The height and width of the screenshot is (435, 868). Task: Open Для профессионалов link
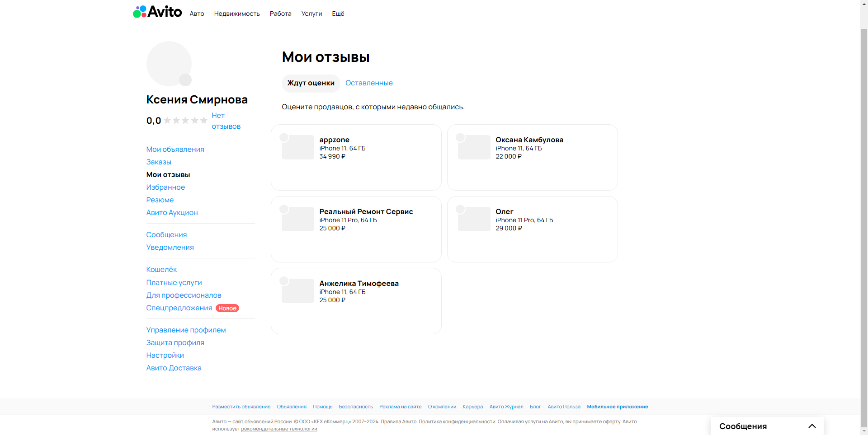click(x=184, y=295)
